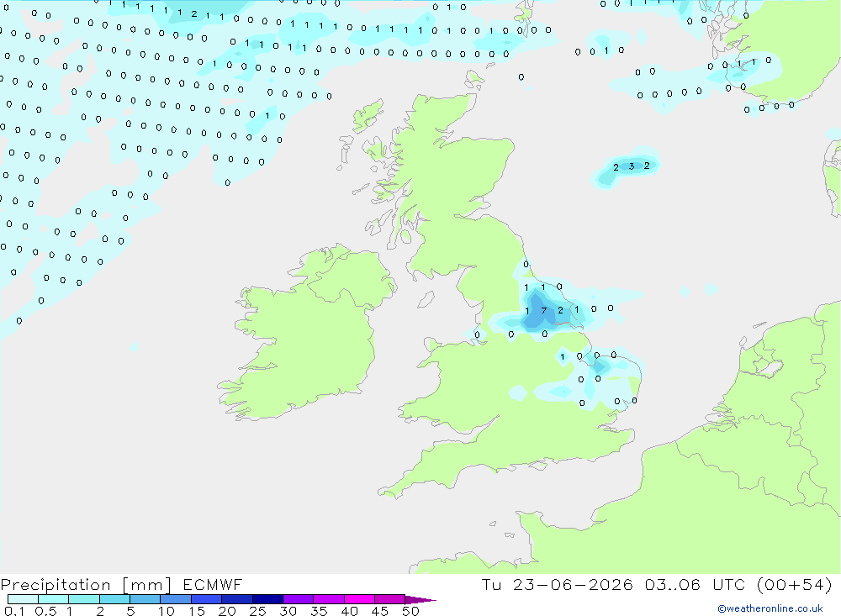Select the 10–15 mm blue legend swatch
Image resolution: width=841 pixels, height=616 pixels.
point(176,599)
